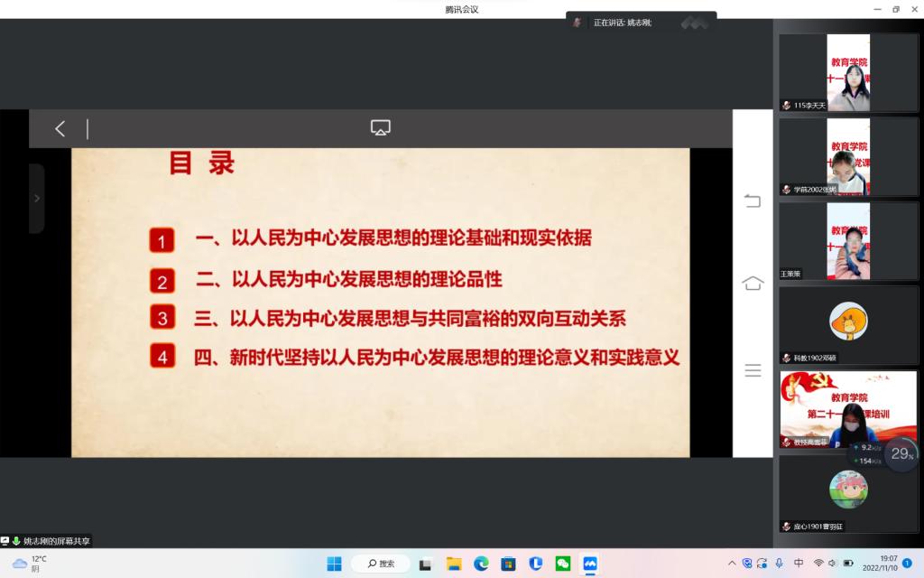Select 应心1901曹羽钰 participant tile
This screenshot has width=924, height=578.
coord(847,493)
